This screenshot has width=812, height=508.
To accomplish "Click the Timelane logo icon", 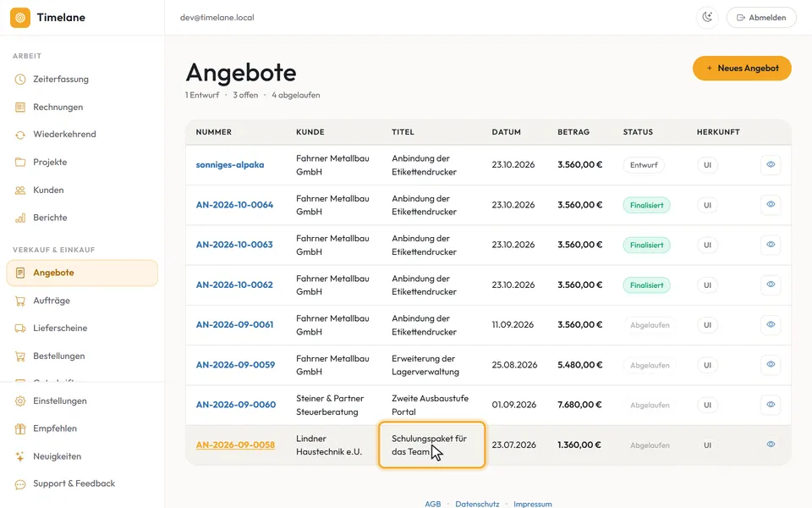I will pyautogui.click(x=20, y=18).
